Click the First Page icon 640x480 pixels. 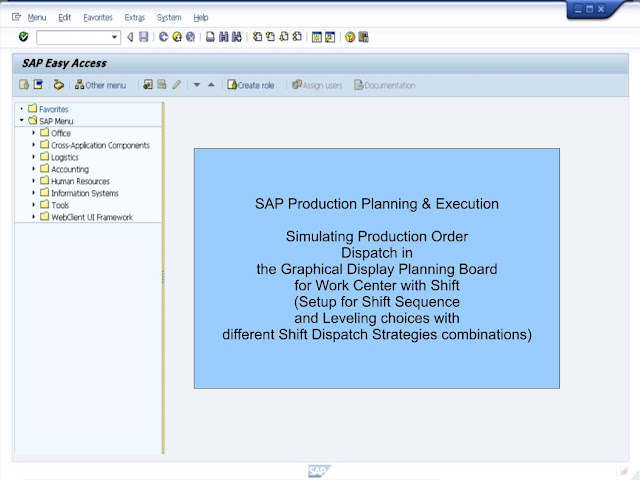click(257, 37)
